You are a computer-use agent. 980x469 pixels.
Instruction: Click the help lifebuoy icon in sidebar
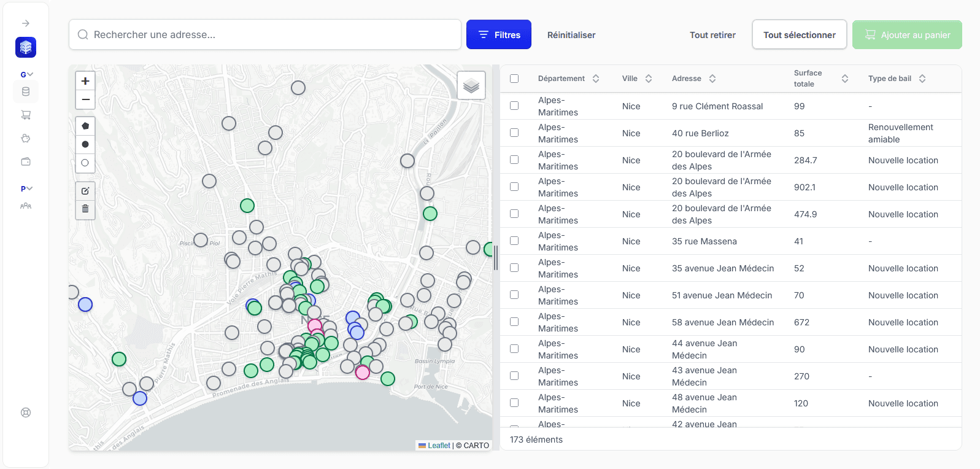(x=26, y=413)
